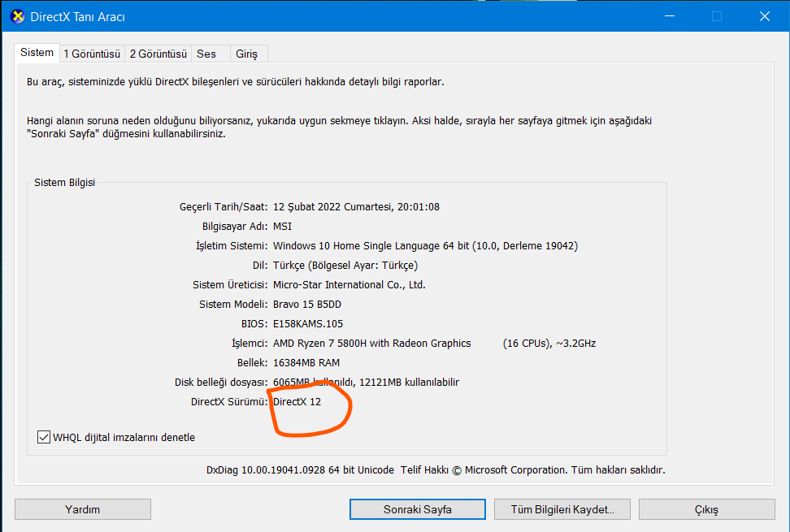Minimize the DirectX Tanı Aracı window
790x532 pixels.
coord(670,16)
